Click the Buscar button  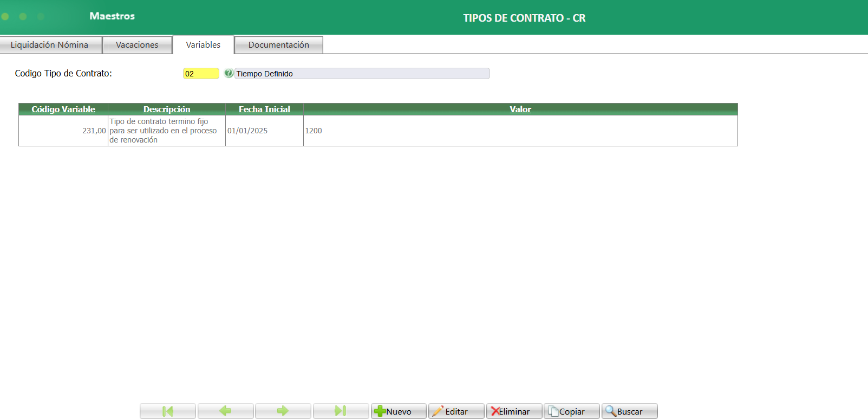point(630,411)
